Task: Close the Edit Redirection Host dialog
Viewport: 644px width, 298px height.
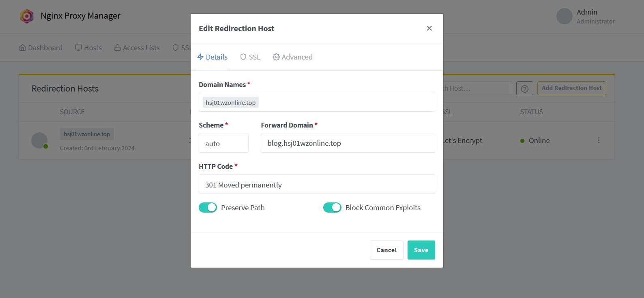Action: 429,28
